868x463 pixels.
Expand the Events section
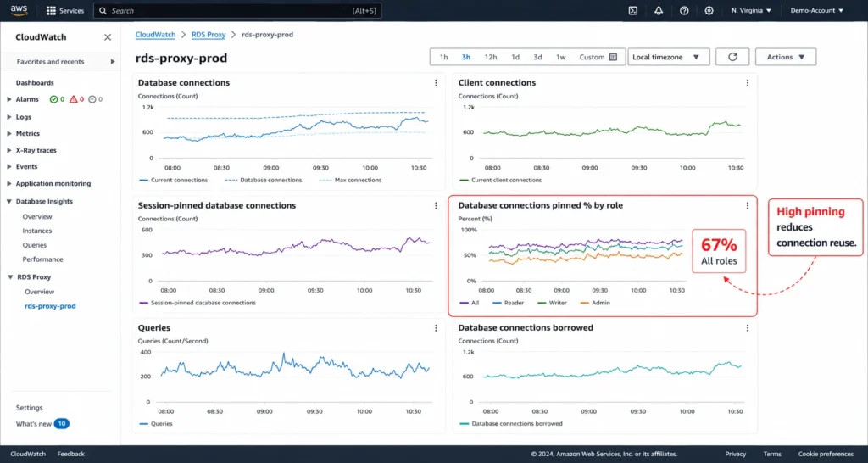9,167
